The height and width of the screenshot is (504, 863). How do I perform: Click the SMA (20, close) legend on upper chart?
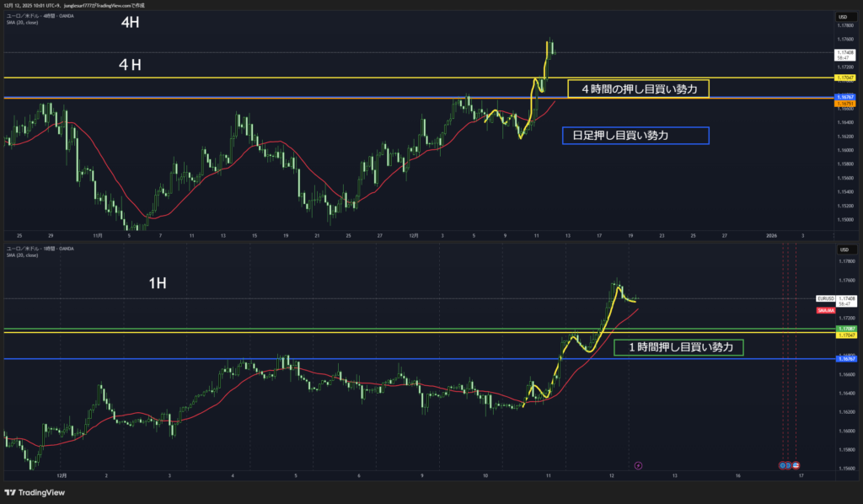coord(22,23)
